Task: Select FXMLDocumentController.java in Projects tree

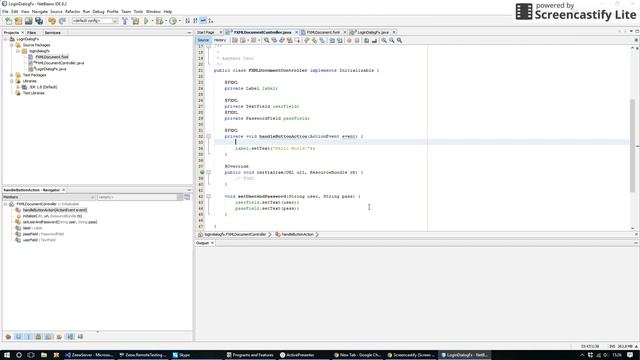Action: (60, 63)
